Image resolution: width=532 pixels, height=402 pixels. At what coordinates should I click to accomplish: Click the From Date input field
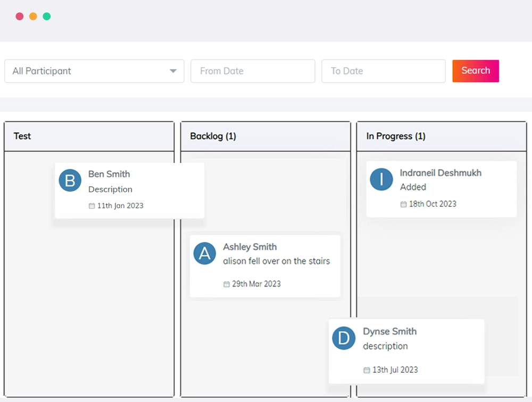click(253, 71)
